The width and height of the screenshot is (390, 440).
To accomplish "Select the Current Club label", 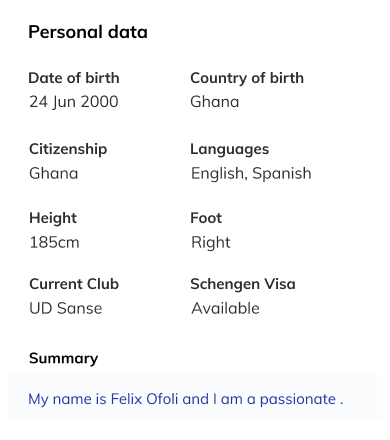I will tap(74, 284).
